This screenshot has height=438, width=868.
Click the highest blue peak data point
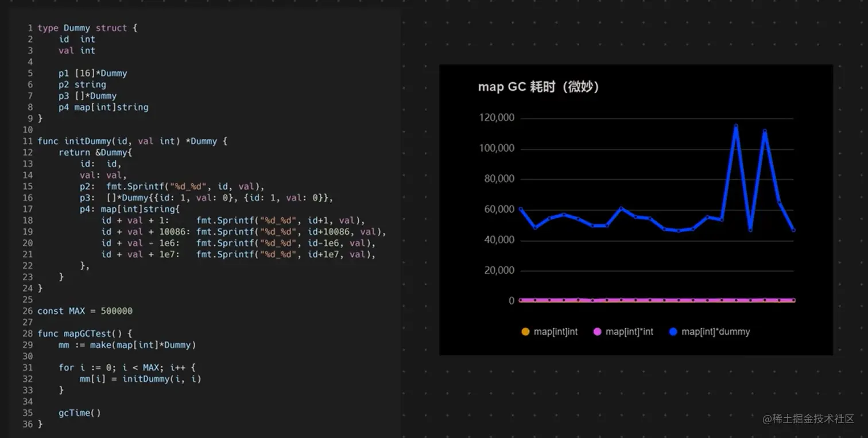(736, 126)
